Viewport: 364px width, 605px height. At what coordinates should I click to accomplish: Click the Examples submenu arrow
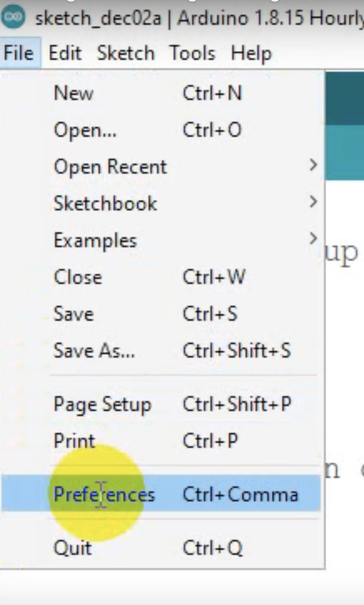313,239
